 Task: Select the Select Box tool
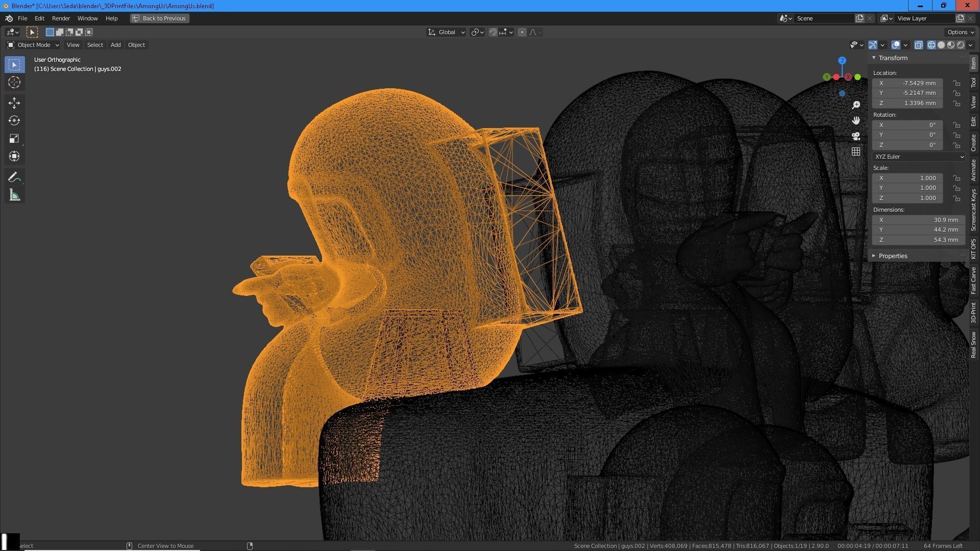pyautogui.click(x=14, y=65)
